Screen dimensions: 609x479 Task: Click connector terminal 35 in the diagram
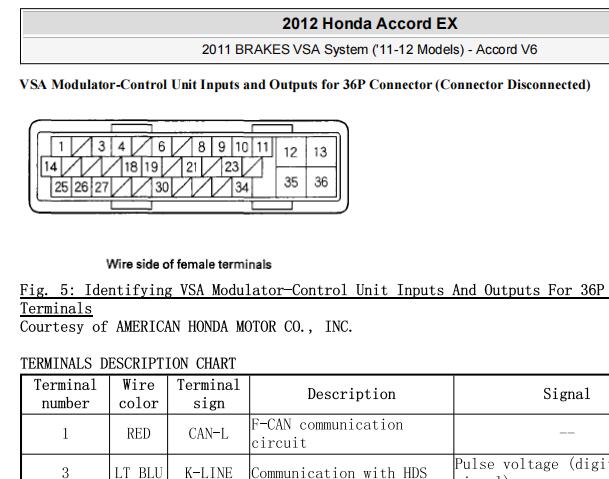pyautogui.click(x=291, y=182)
